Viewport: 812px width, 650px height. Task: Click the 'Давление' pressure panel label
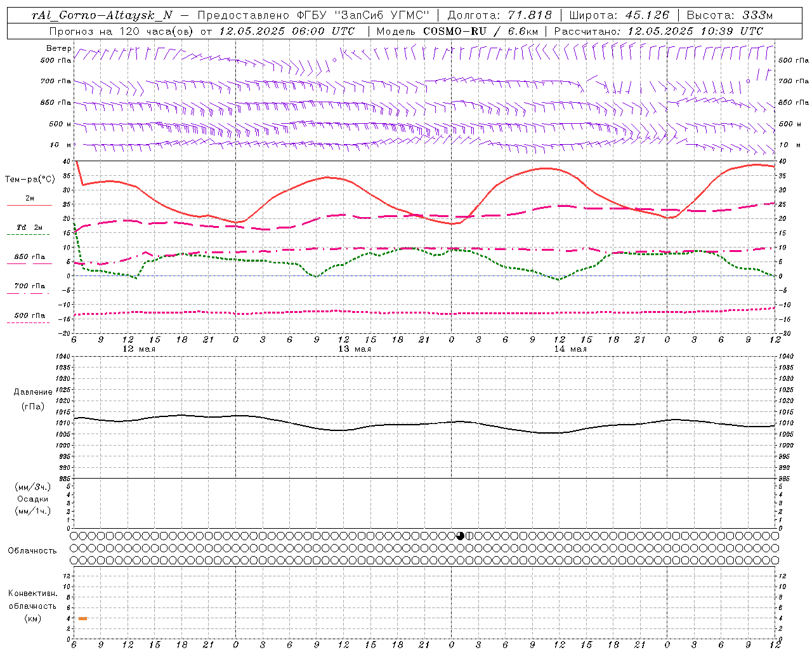33,392
